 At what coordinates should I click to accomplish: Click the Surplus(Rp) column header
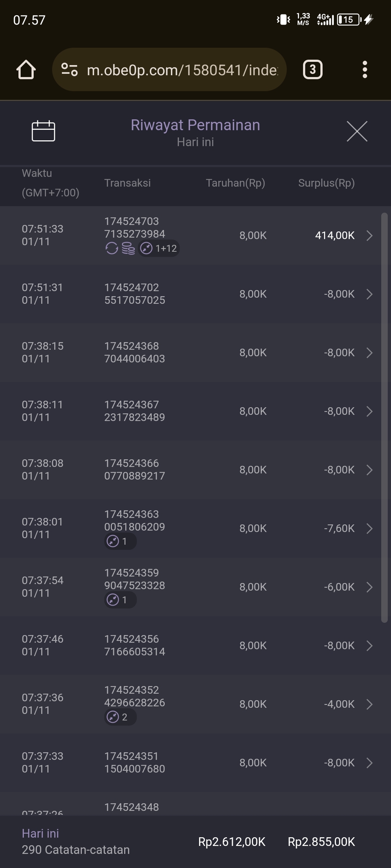click(x=326, y=183)
